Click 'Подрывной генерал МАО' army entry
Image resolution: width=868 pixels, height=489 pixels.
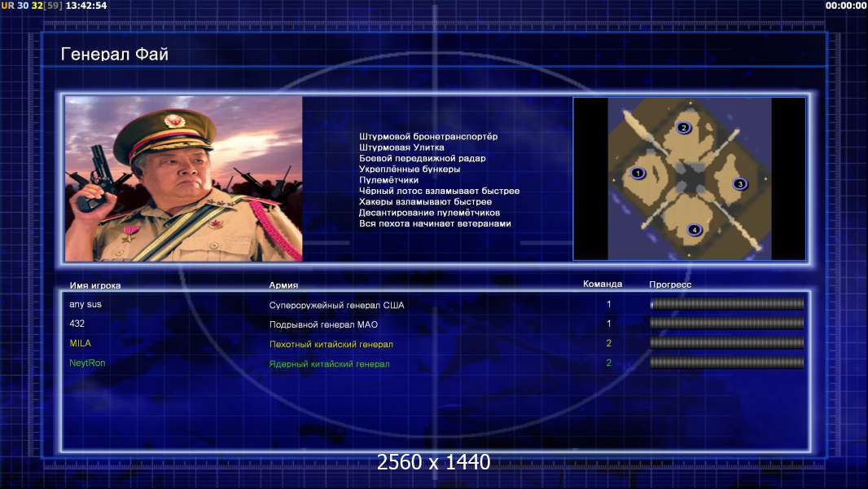coord(323,324)
